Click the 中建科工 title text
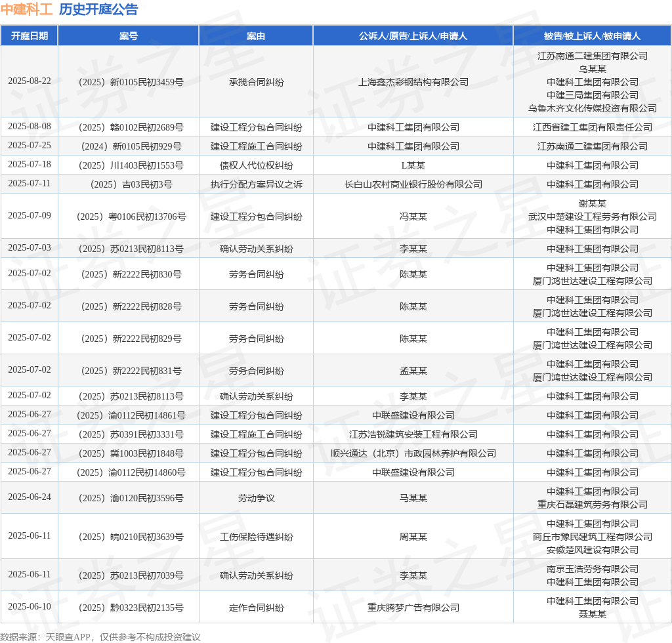Viewport: 672px width, 643px height. 26,9
